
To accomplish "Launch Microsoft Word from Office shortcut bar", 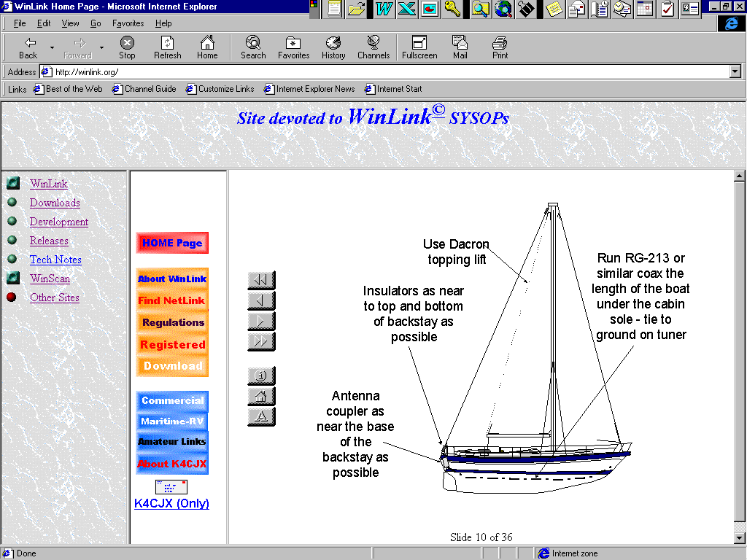I will (x=384, y=9).
